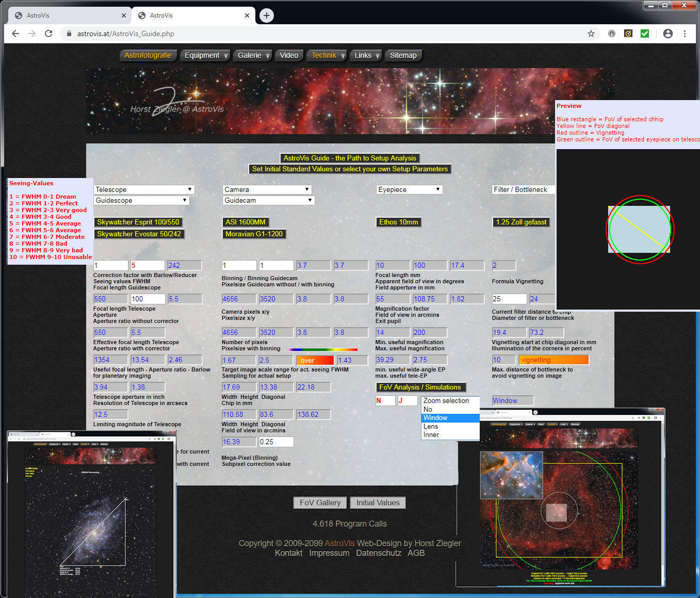Open the Guidescope dropdown
The image size is (700, 598).
tap(141, 200)
